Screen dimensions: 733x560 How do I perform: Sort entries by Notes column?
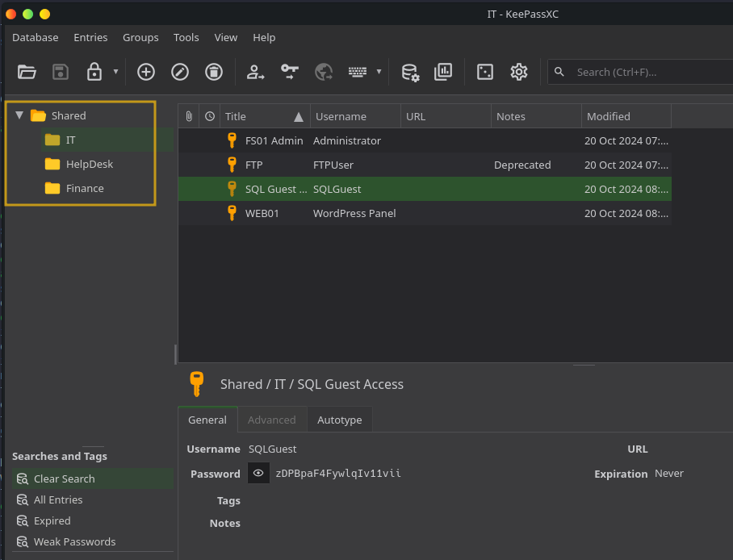tap(536, 116)
